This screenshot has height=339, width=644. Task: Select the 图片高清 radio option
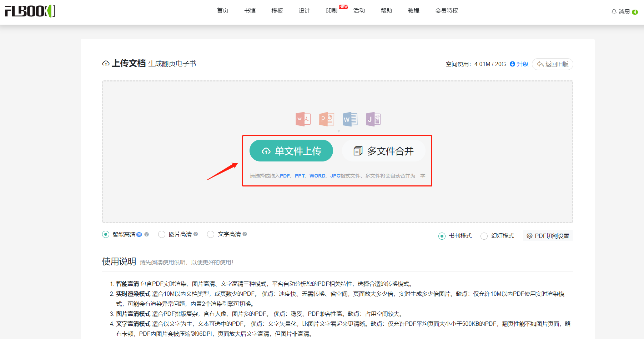point(162,234)
